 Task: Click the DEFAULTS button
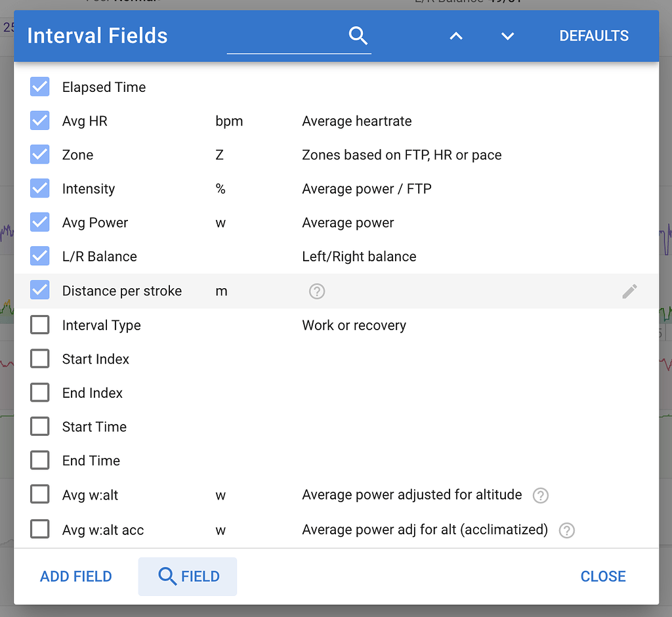(594, 36)
